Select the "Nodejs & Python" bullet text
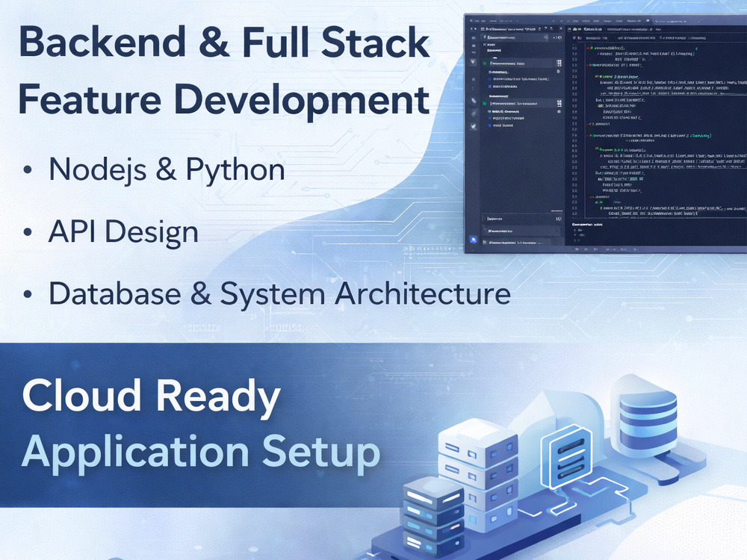This screenshot has height=560, width=747. pos(167,170)
